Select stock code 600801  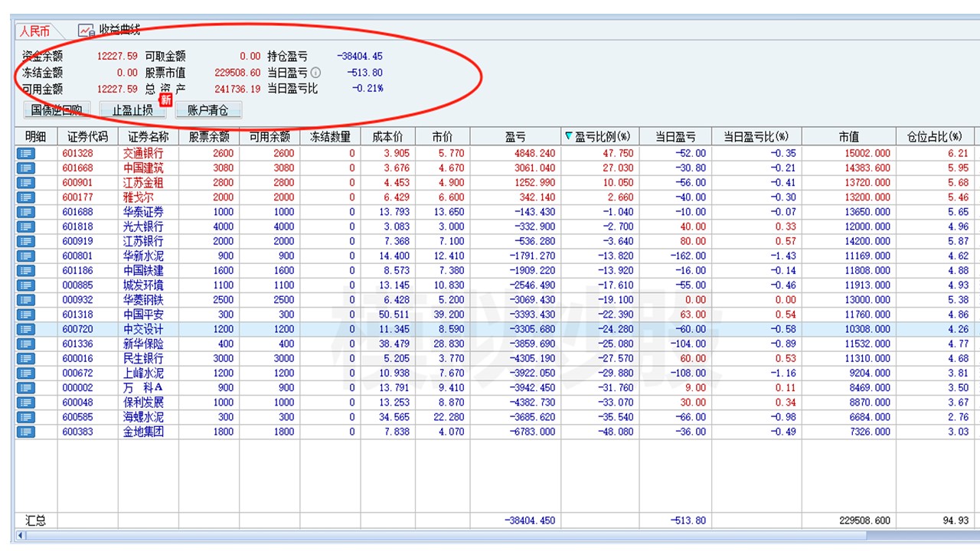click(77, 256)
